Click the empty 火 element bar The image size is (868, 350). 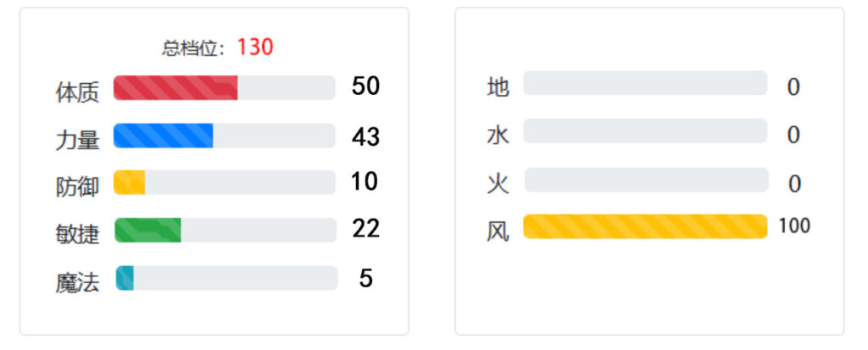coord(646,180)
